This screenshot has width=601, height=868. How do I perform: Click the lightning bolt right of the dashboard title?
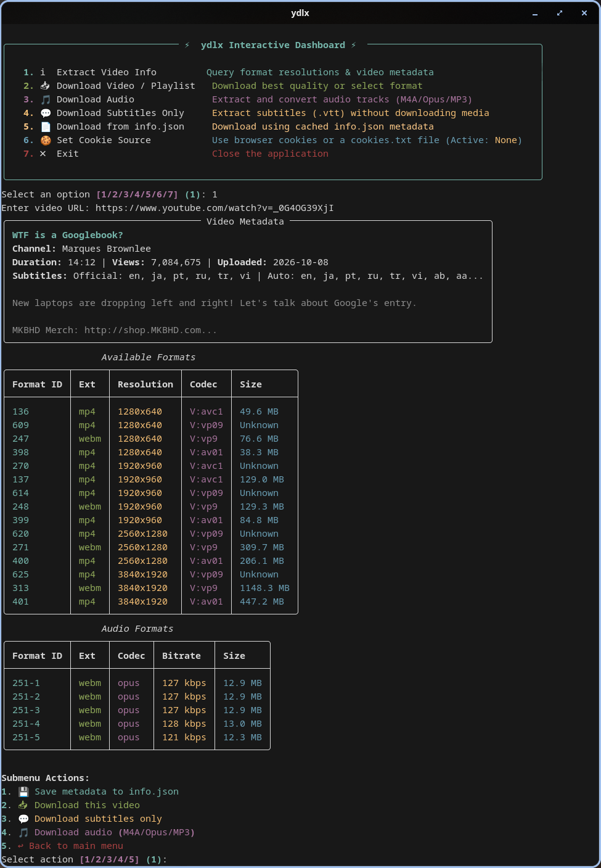[353, 45]
